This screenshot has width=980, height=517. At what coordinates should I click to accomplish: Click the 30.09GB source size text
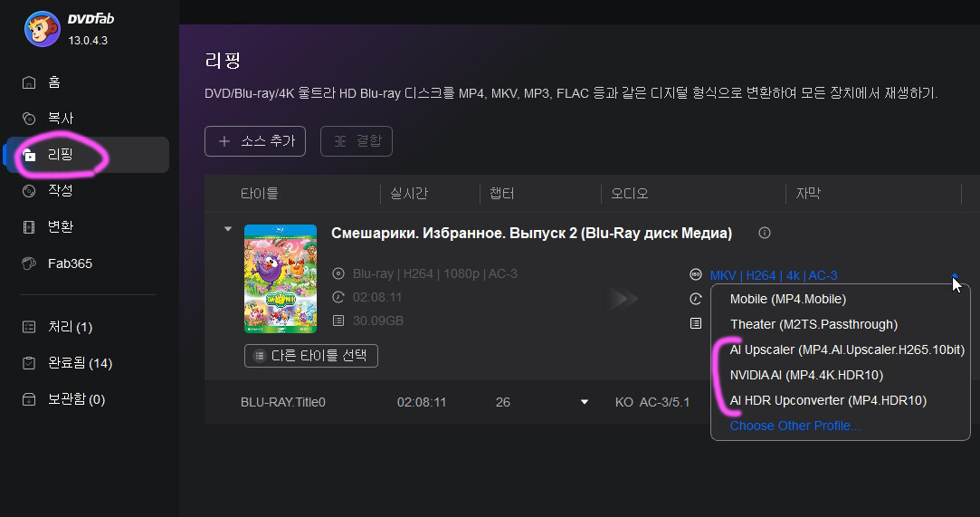(378, 321)
